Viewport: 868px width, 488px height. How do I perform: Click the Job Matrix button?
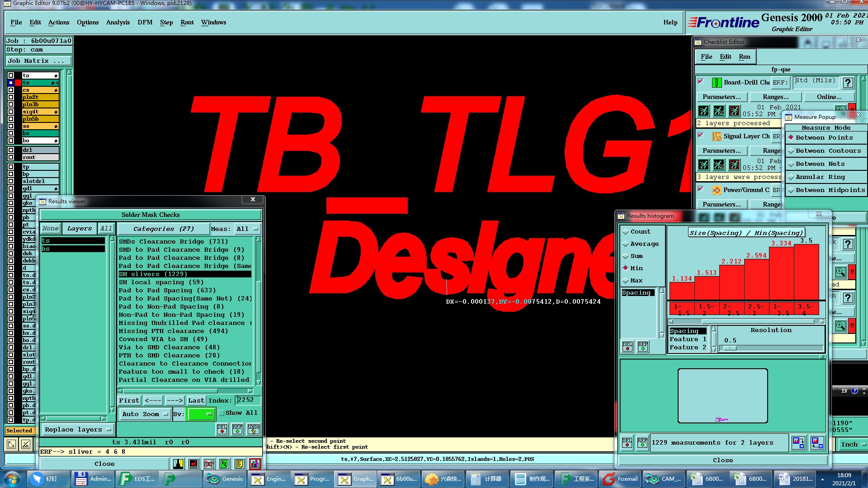[x=38, y=61]
